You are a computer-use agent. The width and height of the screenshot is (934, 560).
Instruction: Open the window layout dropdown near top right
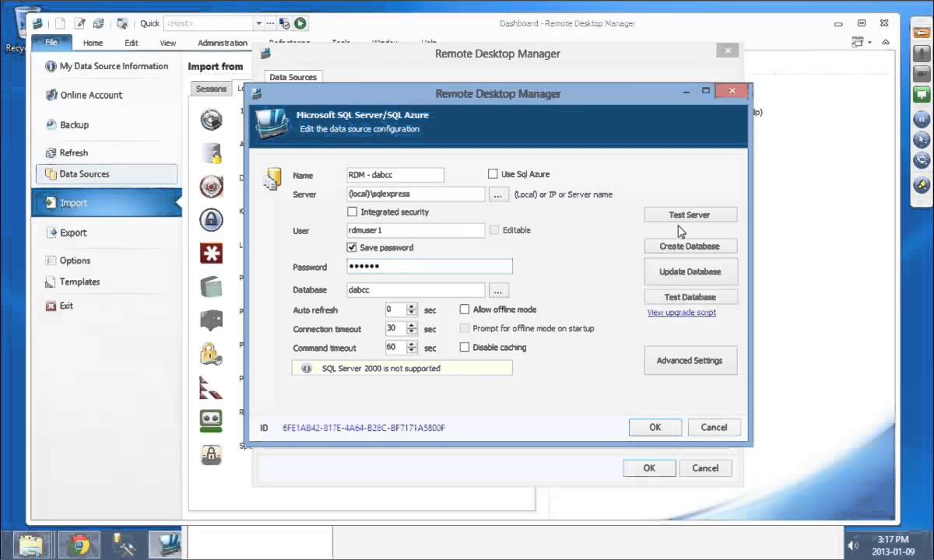click(862, 42)
